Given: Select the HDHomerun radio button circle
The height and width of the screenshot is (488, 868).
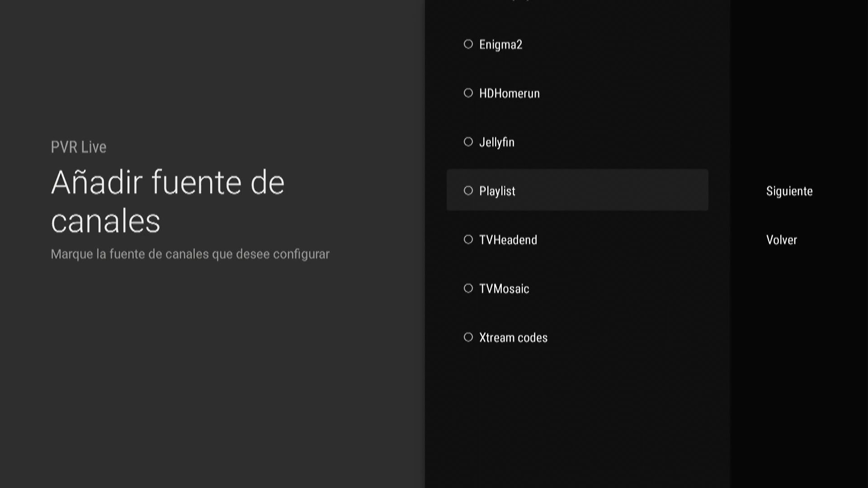Looking at the screenshot, I should click(x=468, y=93).
